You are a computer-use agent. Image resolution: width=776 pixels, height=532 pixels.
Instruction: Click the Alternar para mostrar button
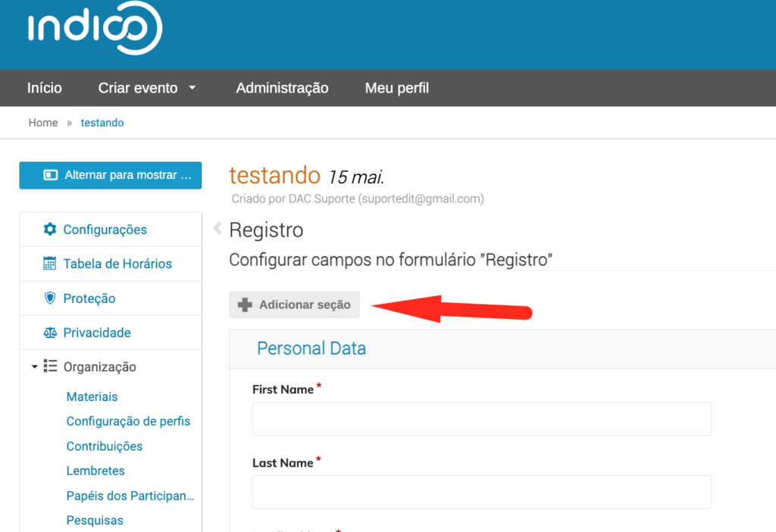pos(111,175)
